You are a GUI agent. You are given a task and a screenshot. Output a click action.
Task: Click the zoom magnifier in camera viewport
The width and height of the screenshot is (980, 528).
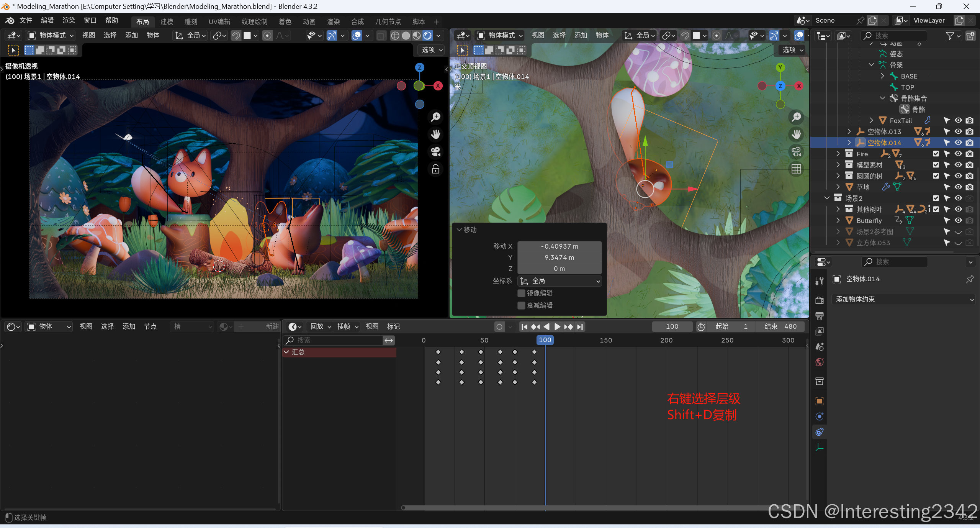pyautogui.click(x=435, y=117)
